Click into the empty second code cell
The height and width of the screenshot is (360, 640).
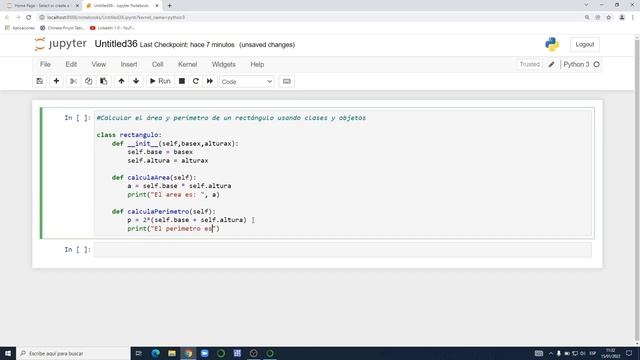pos(342,250)
